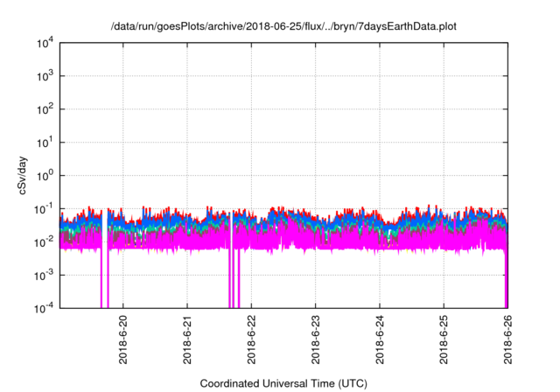Click the 2018-6-26 date tick label
560x392 pixels.
(x=507, y=339)
